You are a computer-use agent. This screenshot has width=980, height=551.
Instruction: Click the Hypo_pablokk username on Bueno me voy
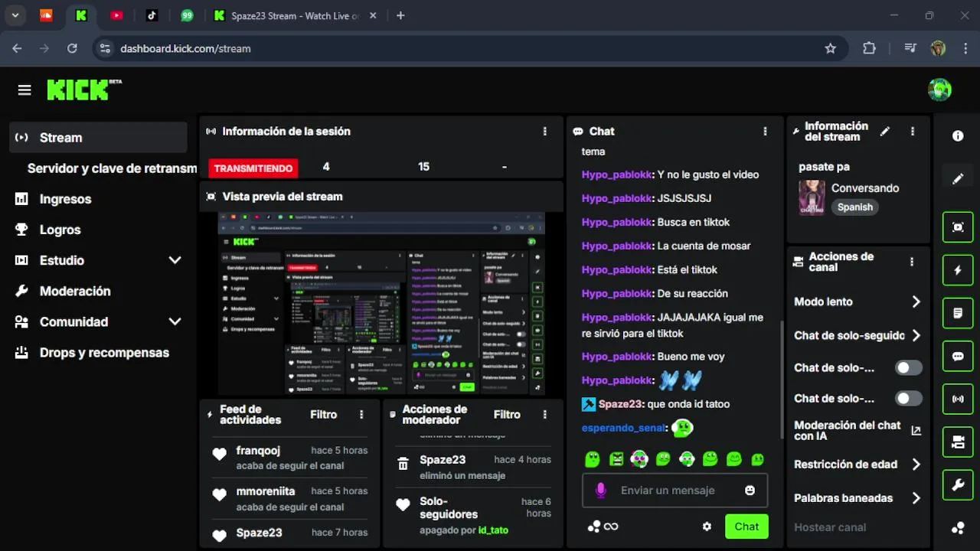616,357
